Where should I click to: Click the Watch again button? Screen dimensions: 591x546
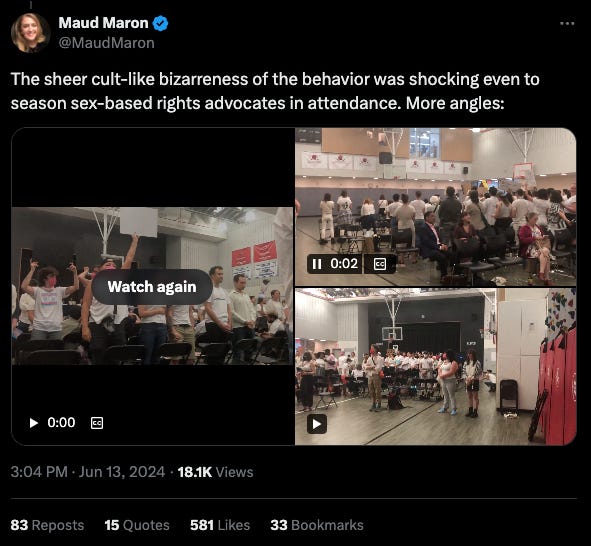pyautogui.click(x=152, y=287)
